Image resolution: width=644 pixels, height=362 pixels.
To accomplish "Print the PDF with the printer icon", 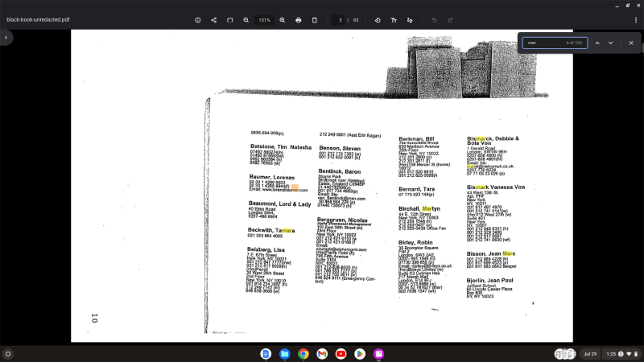I will (x=299, y=19).
